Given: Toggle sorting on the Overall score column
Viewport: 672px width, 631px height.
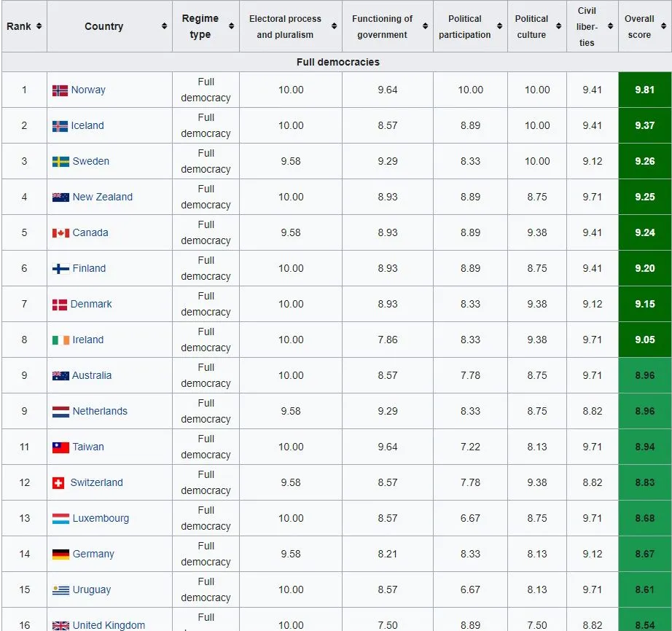Looking at the screenshot, I should click(x=663, y=26).
